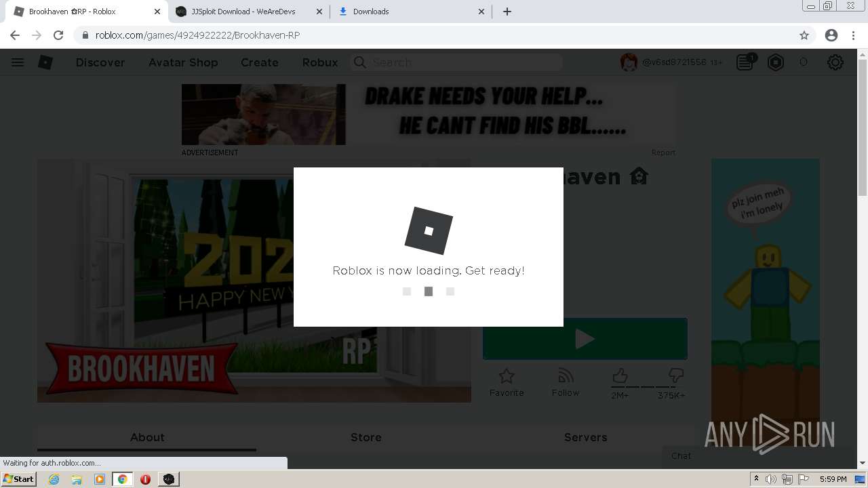Open the Opera icon in taskbar

145,479
